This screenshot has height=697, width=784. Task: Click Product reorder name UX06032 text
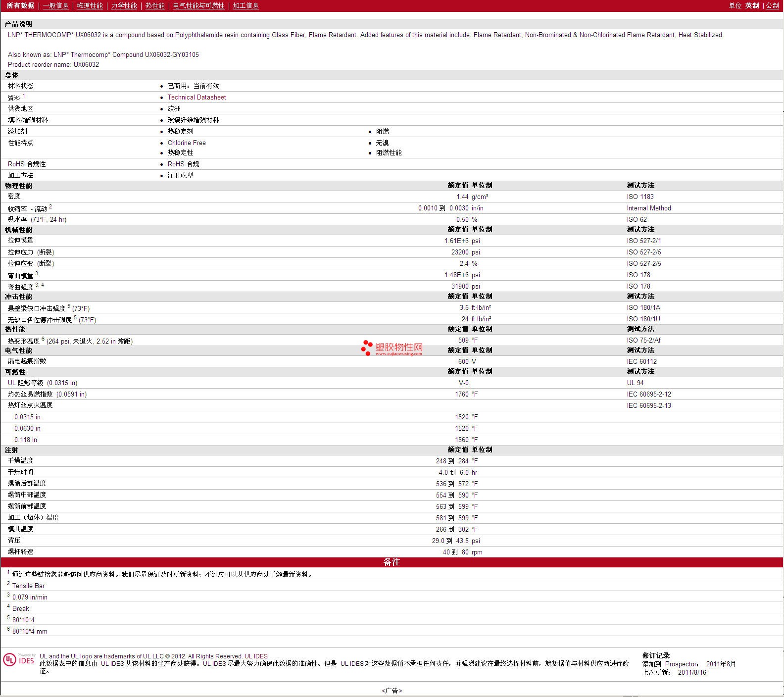tap(53, 64)
